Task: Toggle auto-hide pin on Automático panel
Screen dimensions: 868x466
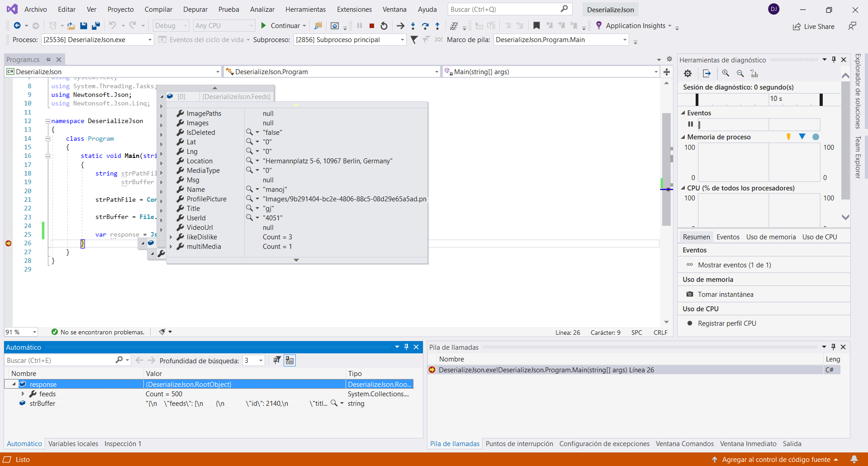Action: pyautogui.click(x=406, y=347)
